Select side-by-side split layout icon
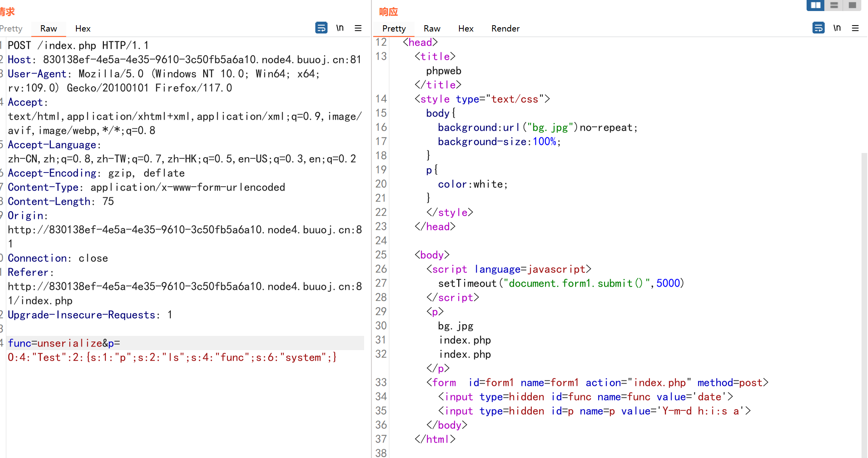 point(816,5)
